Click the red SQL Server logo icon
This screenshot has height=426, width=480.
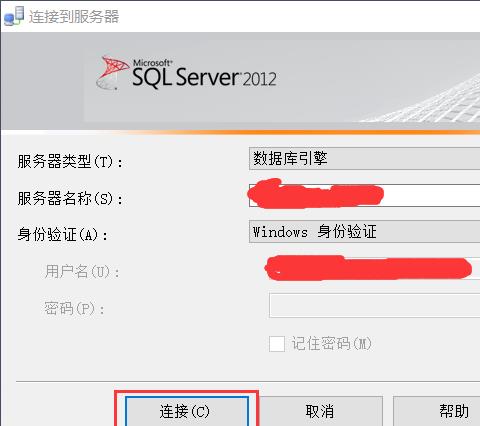(x=112, y=73)
